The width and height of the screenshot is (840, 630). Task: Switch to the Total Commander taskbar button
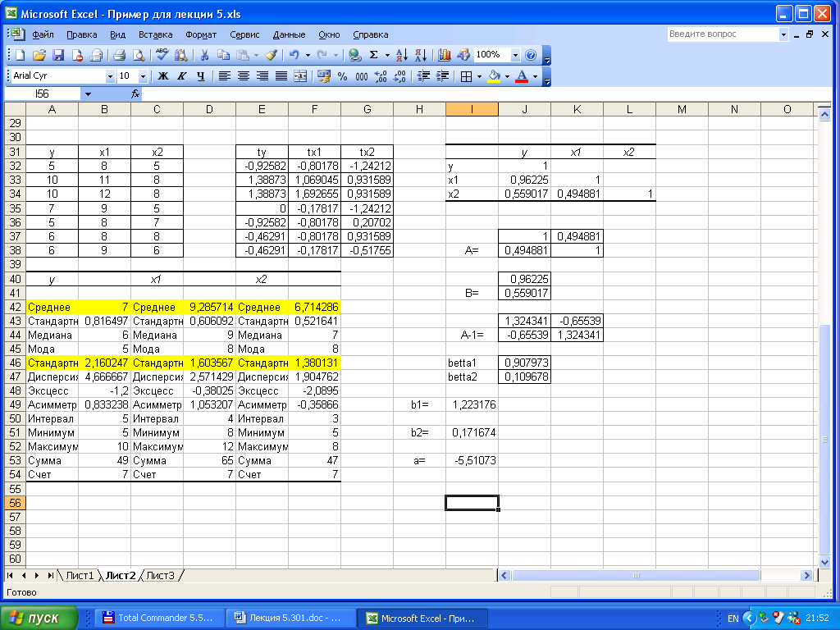pos(158,618)
